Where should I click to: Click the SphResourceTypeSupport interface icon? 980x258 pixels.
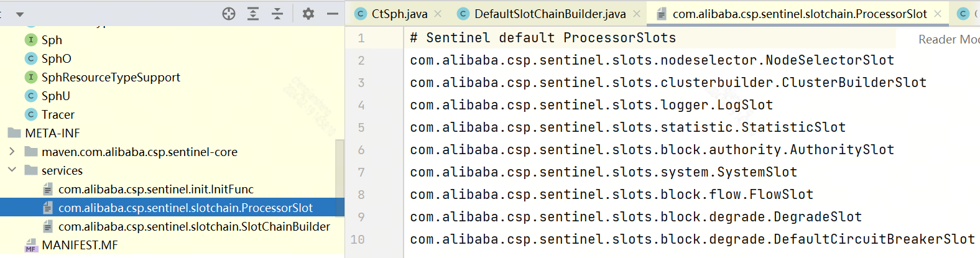[31, 77]
